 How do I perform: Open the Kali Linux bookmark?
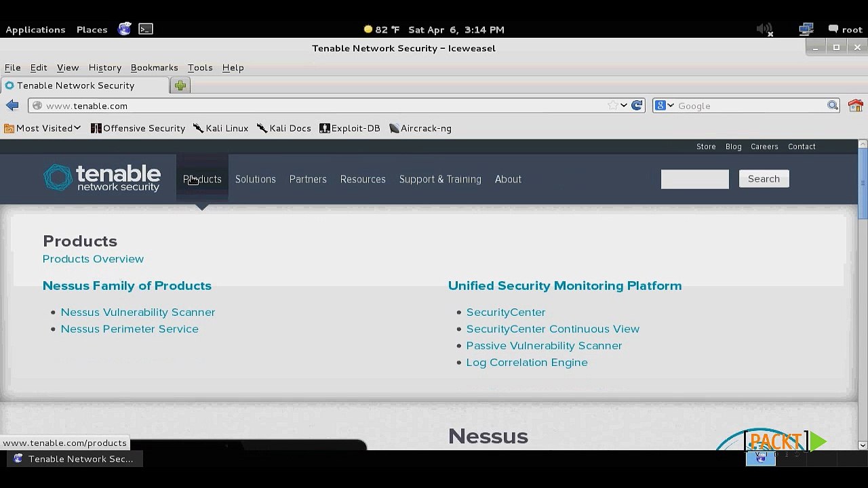point(221,128)
